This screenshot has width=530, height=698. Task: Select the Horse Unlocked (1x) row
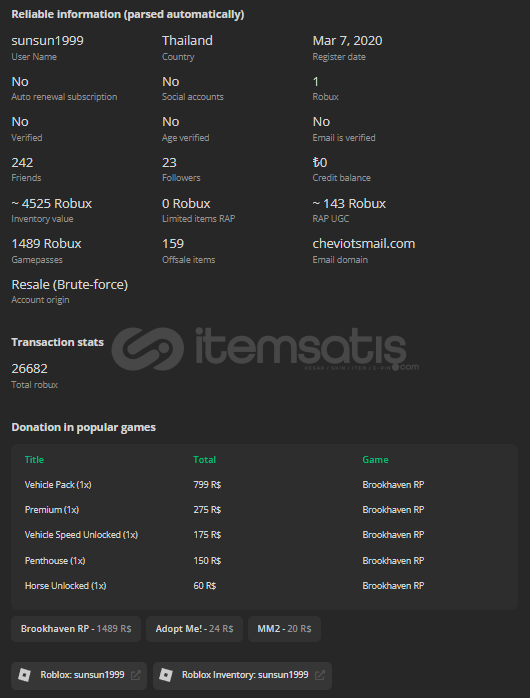264,585
